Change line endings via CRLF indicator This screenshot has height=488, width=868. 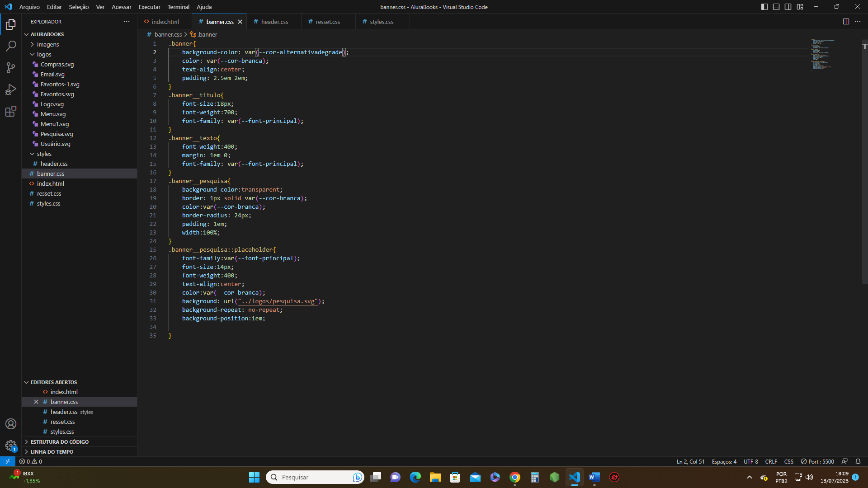pyautogui.click(x=771, y=461)
